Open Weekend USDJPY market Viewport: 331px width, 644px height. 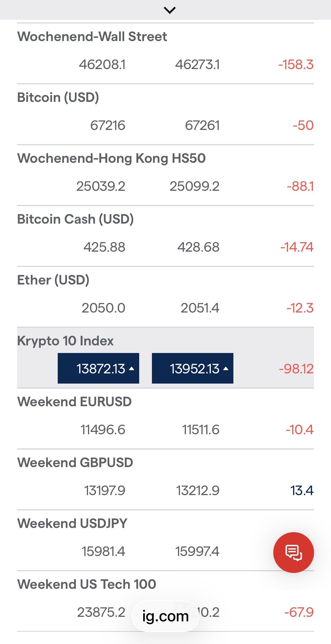pos(72,524)
